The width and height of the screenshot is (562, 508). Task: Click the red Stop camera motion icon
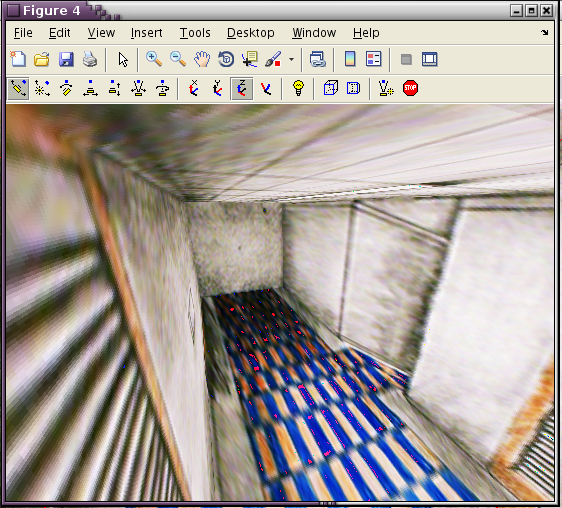tap(410, 88)
